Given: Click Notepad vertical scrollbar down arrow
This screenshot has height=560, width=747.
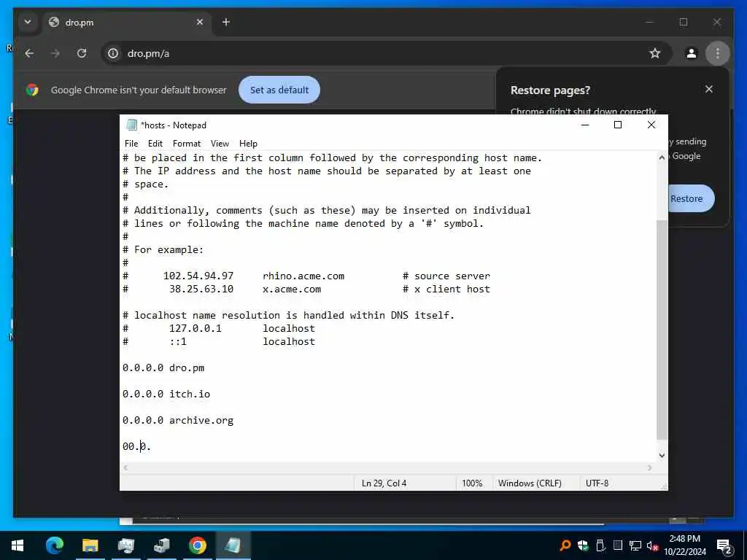Looking at the screenshot, I should pos(662,456).
